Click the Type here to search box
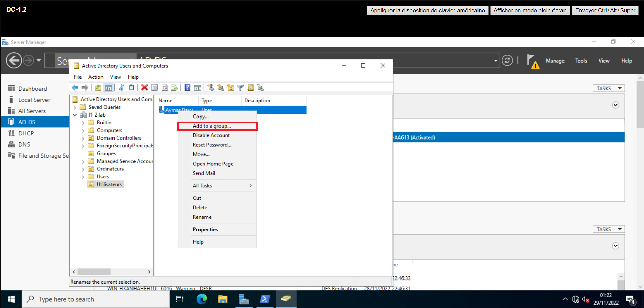 [96, 299]
